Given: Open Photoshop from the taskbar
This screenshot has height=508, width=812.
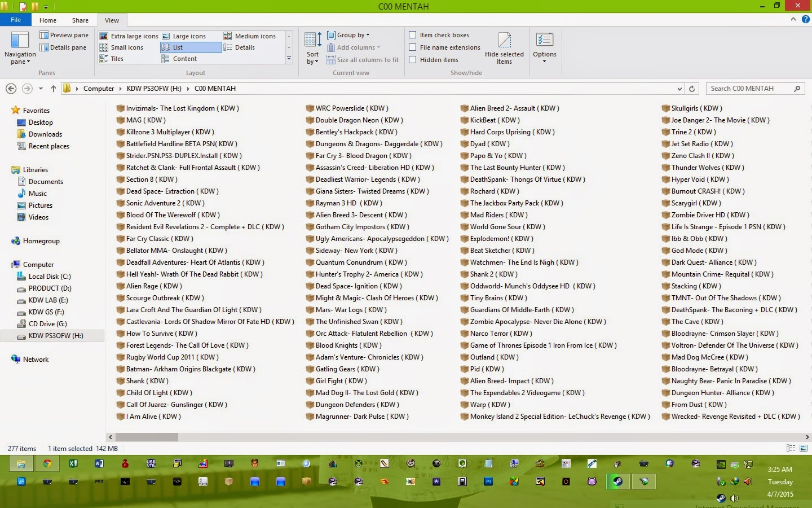Looking at the screenshot, I should [x=488, y=481].
